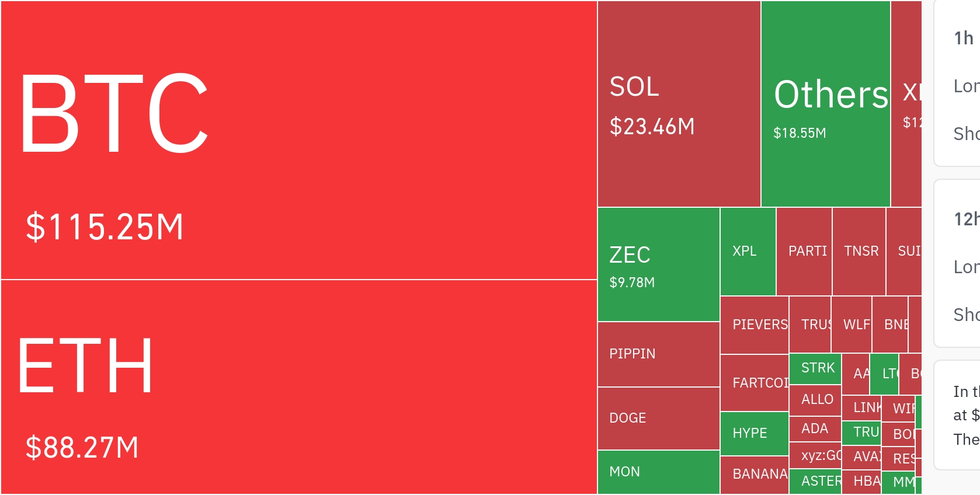Viewport: 980px width, 495px height.
Task: Open the BANANA tile
Action: [x=754, y=474]
